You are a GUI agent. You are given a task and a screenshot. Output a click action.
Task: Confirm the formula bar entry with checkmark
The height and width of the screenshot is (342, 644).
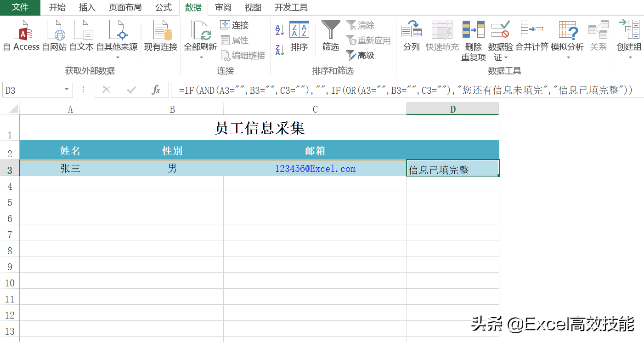(131, 90)
